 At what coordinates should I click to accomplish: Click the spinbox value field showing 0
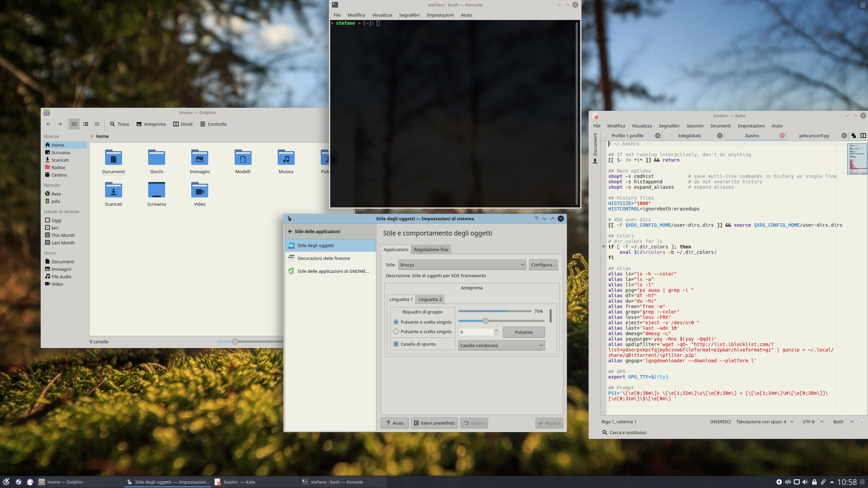476,332
